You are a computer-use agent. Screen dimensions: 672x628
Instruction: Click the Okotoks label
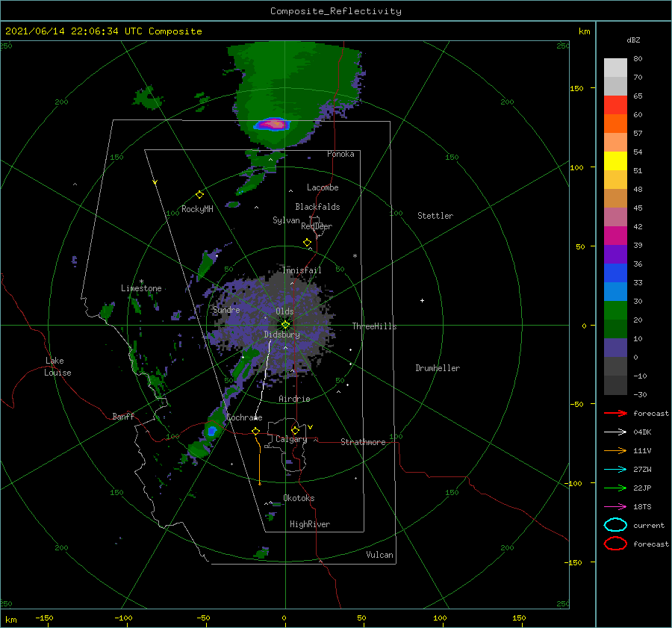[299, 498]
